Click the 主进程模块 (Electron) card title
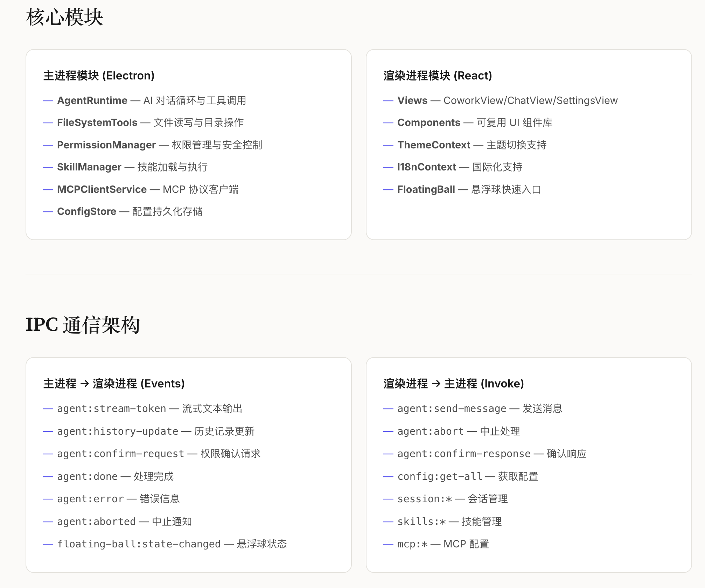 (99, 76)
